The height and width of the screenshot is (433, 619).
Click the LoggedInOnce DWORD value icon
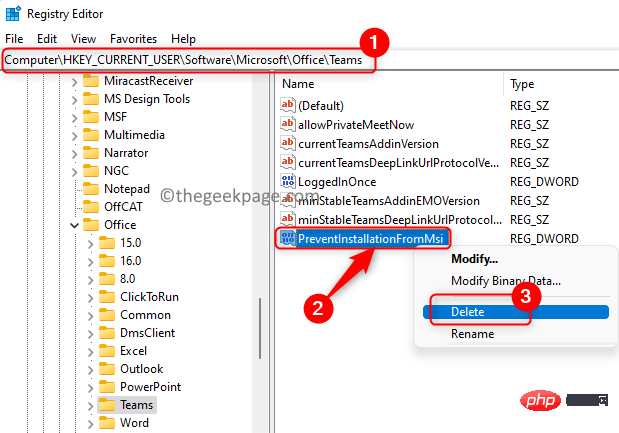point(288,181)
